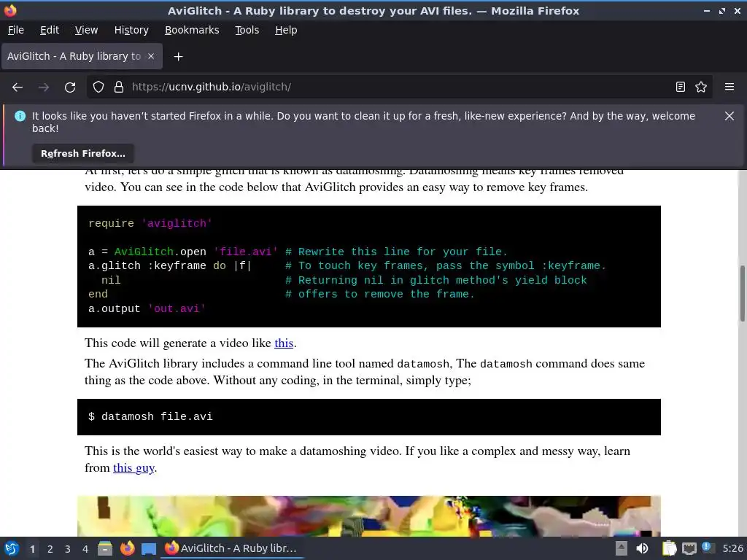The image size is (747, 560).
Task: Click the "a.output 'out.avi'" code line
Action: [x=147, y=308]
